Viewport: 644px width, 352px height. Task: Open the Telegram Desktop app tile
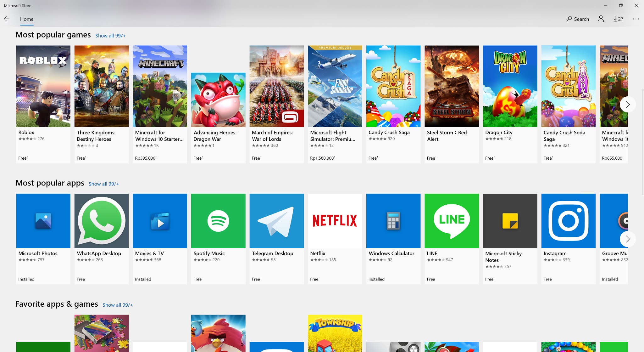coord(276,221)
